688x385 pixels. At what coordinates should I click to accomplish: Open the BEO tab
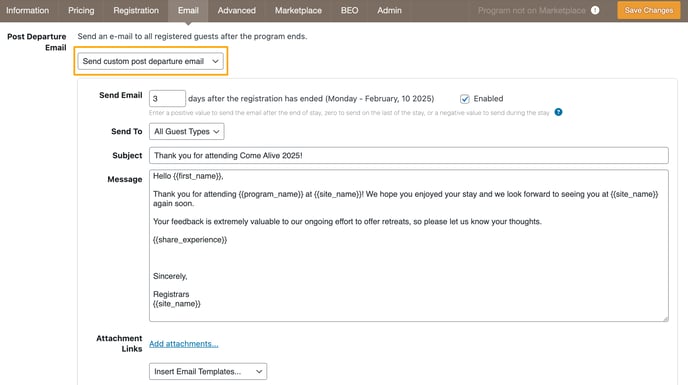349,11
